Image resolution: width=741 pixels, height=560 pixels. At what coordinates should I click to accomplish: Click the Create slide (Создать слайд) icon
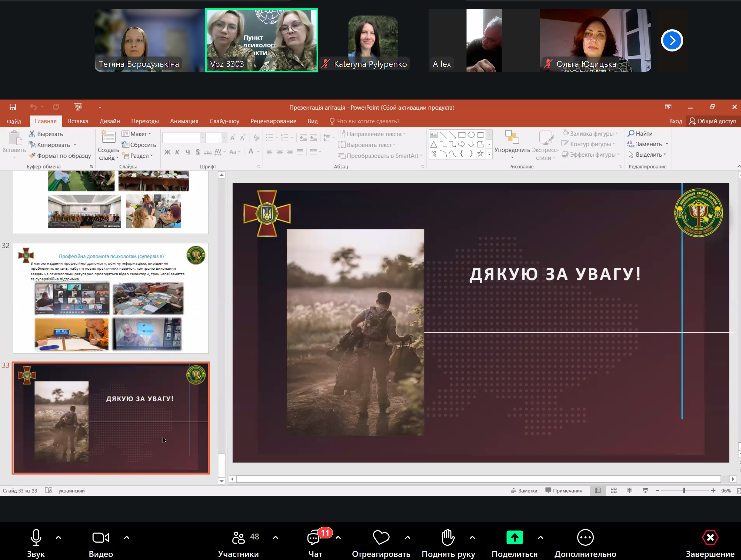[x=108, y=137]
